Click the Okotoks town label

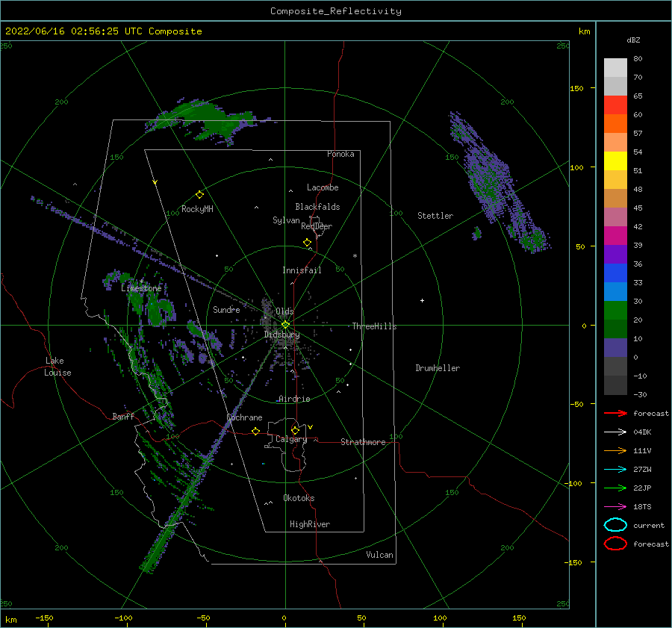(x=299, y=498)
